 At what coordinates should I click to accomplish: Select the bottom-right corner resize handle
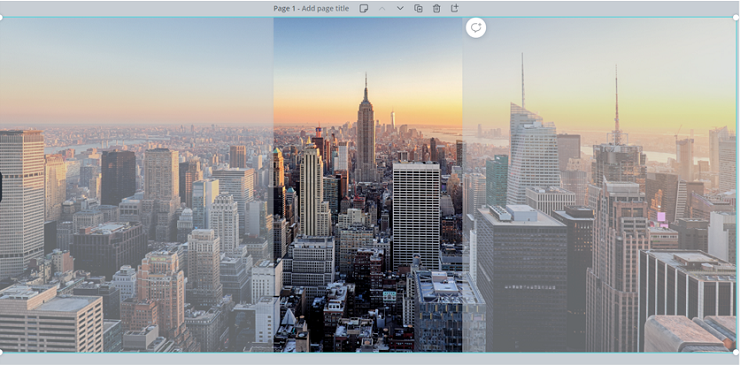click(736, 352)
